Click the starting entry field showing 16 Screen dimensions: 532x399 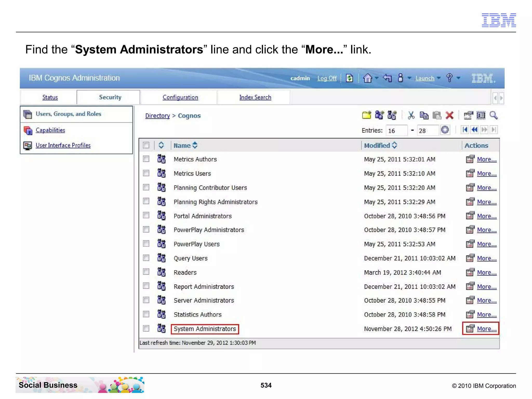[396, 130]
